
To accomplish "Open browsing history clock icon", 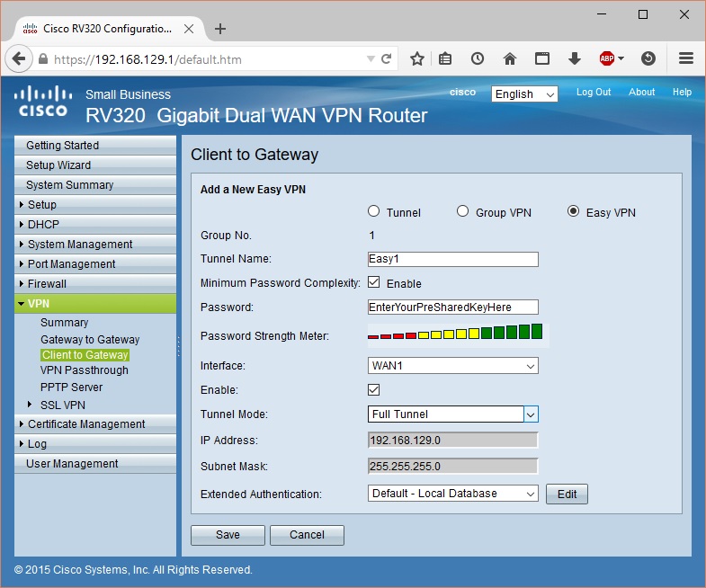I will click(478, 58).
